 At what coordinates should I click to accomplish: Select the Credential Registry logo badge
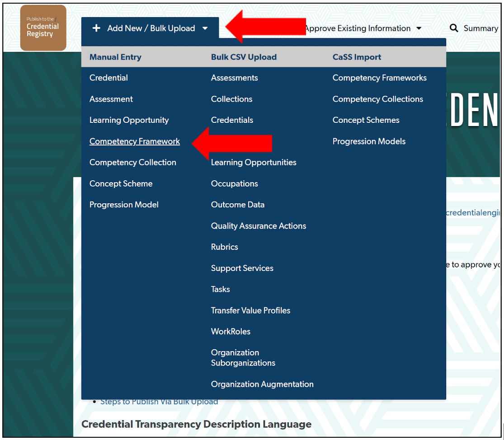pos(43,28)
